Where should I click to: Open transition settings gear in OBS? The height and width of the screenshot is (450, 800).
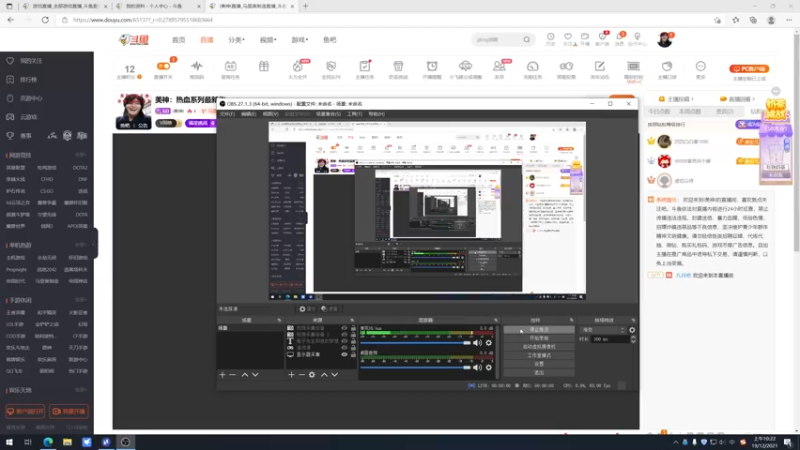(632, 330)
